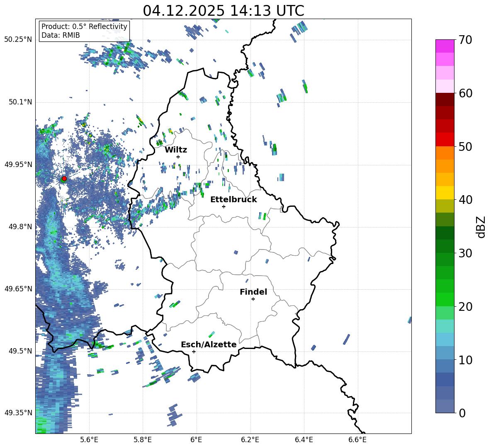491x448 pixels.
Task: Click the Findel station cross marker
Action: (x=253, y=299)
